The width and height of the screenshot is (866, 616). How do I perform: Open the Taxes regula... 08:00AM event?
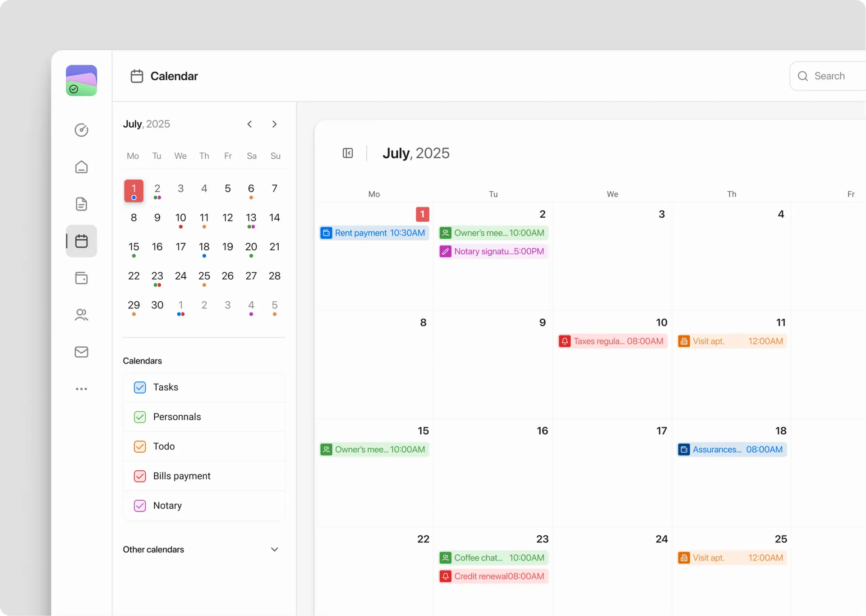click(x=613, y=341)
